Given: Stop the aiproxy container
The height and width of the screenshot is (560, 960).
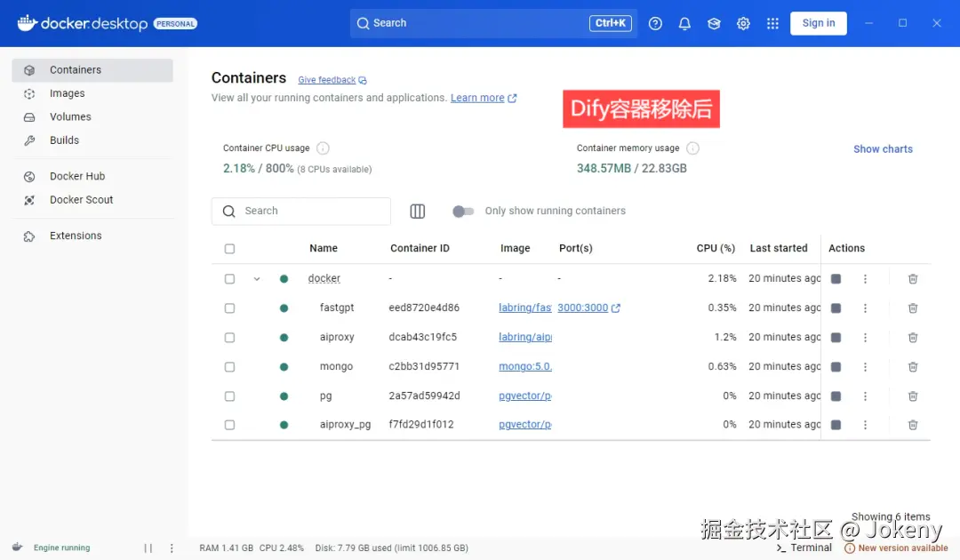Looking at the screenshot, I should click(x=836, y=337).
